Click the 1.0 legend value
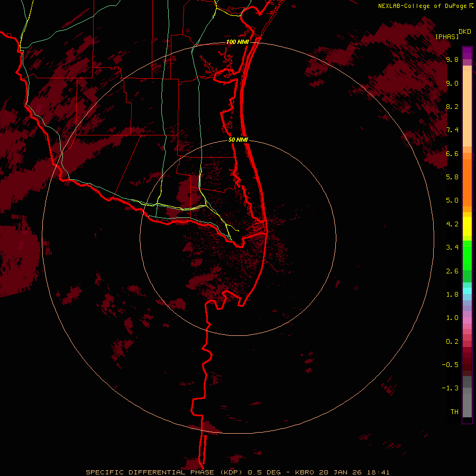The width and height of the screenshot is (476, 476). pos(452,318)
